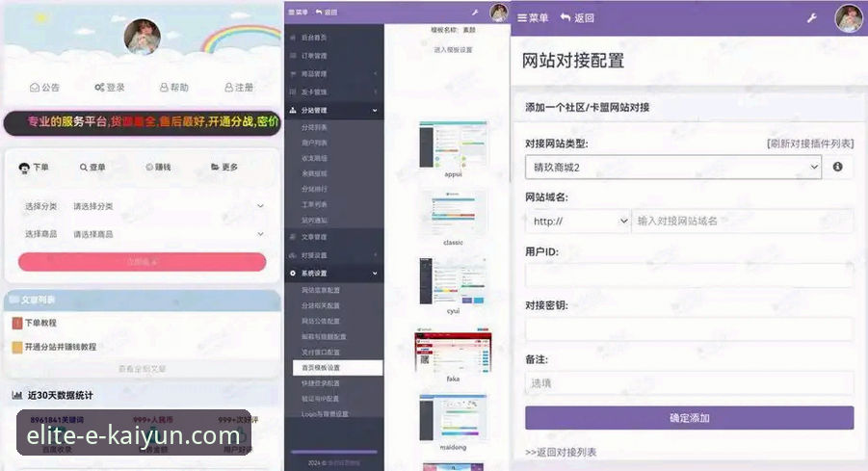The height and width of the screenshot is (471, 868).
Task: Click the 对接密钥 input field
Action: 689,329
